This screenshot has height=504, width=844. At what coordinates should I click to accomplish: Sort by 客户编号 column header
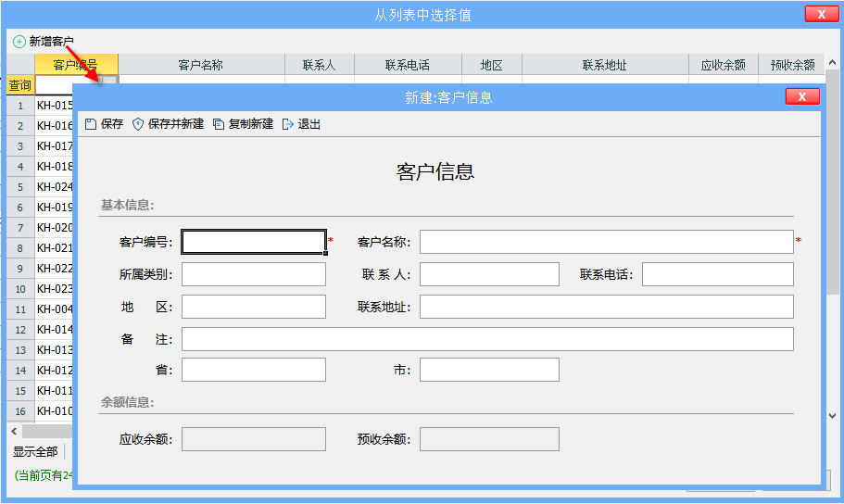coord(77,65)
